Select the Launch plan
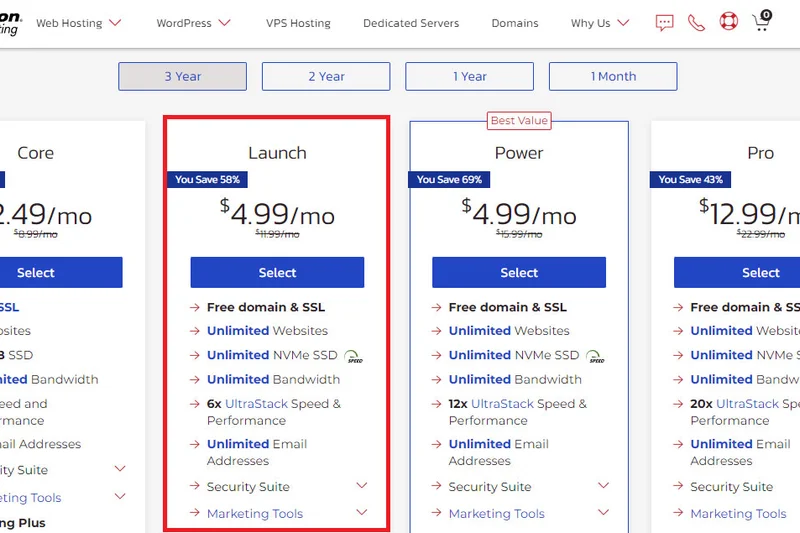This screenshot has height=533, width=800. point(277,272)
